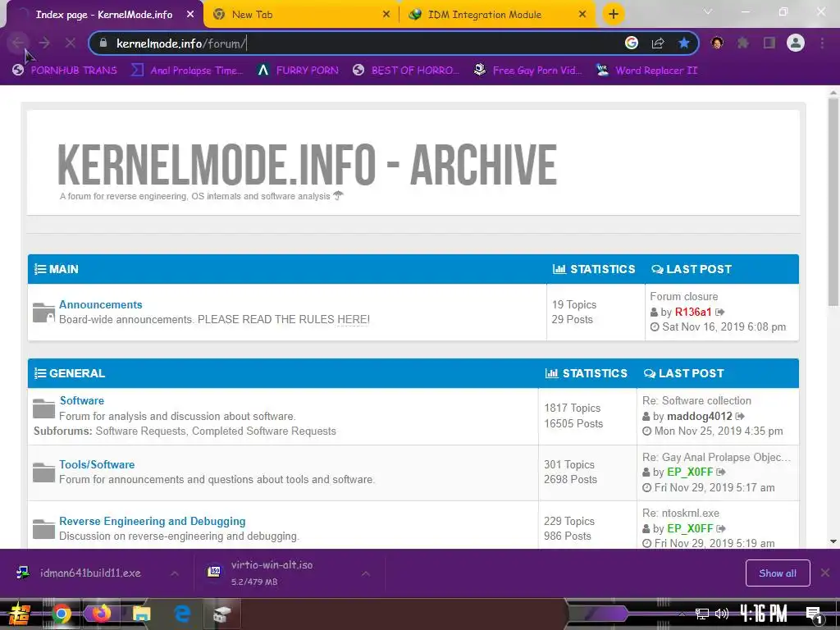
Task: Open idman641build11.exe download item
Action: pos(90,573)
